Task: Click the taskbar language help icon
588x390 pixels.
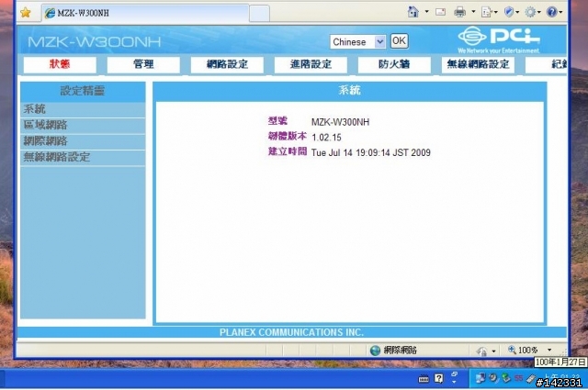Action: tap(439, 379)
